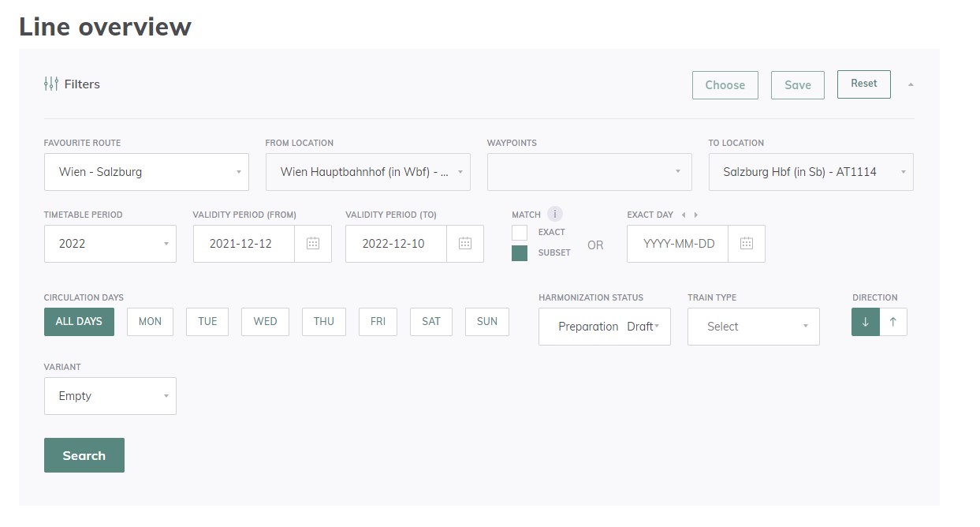The image size is (980, 527).
Task: Open the Train Type select dropdown
Action: pos(753,327)
